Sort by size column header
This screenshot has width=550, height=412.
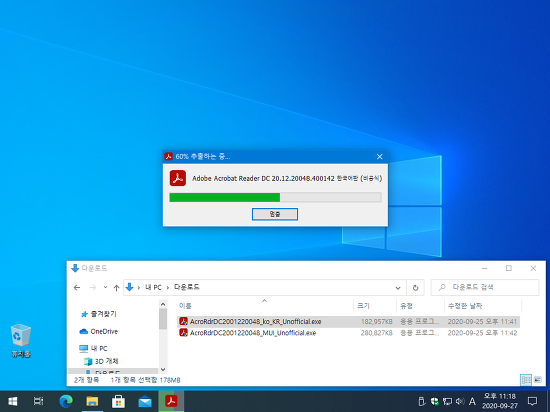click(363, 306)
